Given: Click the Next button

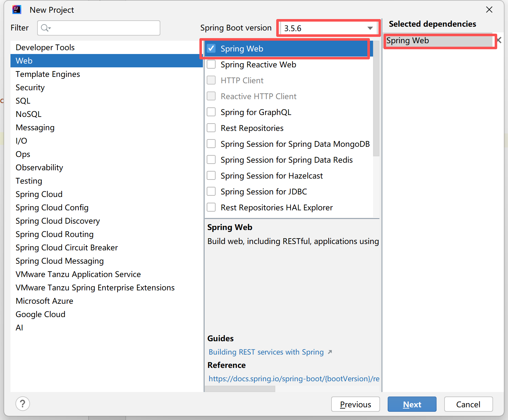Looking at the screenshot, I should point(412,404).
